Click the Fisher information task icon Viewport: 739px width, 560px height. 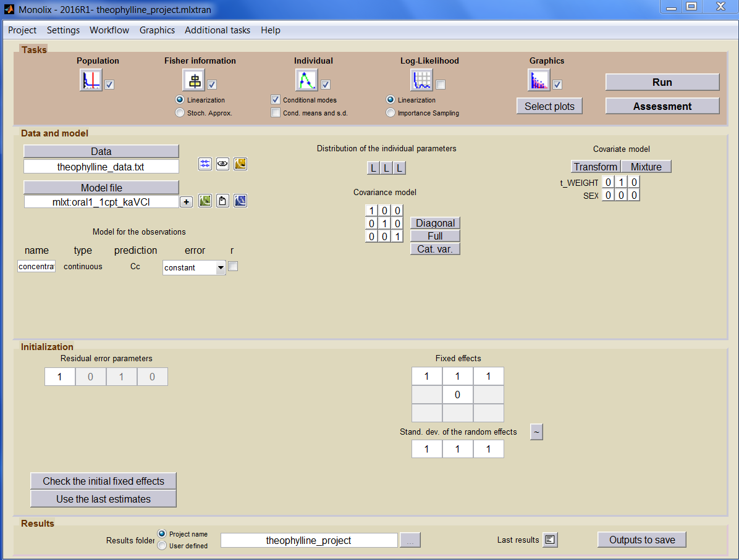point(193,80)
